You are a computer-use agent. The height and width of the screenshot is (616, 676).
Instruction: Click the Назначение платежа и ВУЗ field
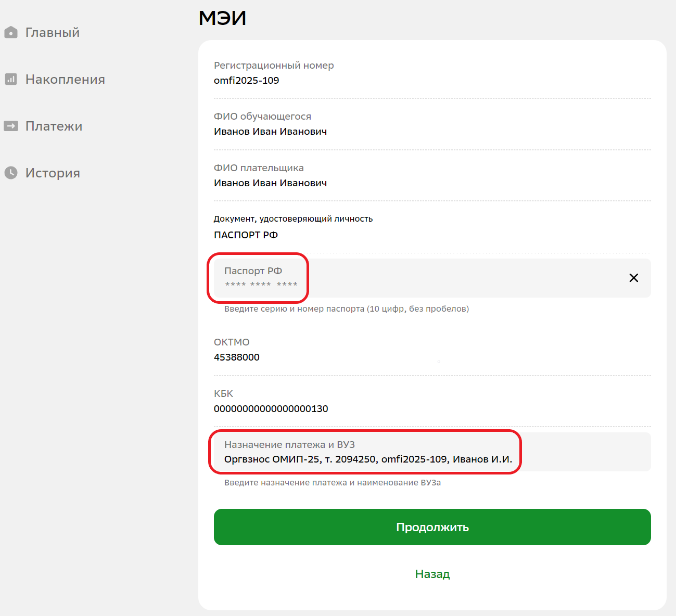pos(432,452)
